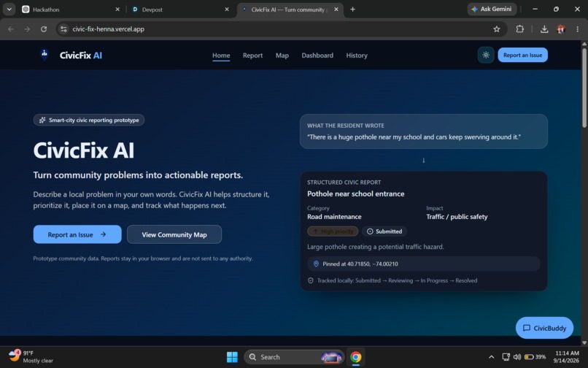Open the Chrome three-dot menu
Viewport: 588px width, 368px height.
(577, 29)
